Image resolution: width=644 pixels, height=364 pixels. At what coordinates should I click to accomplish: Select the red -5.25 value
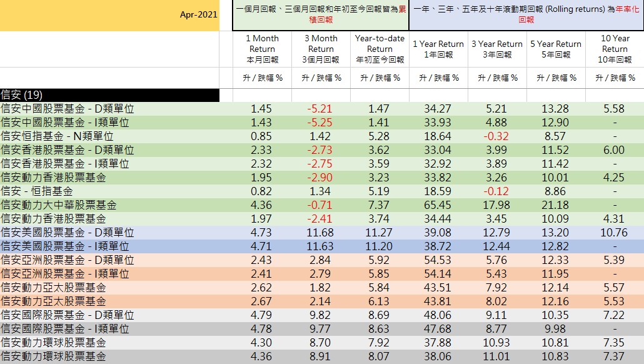pos(320,123)
